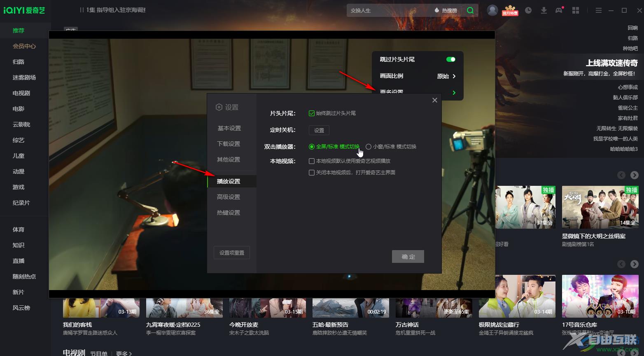This screenshot has height=356, width=644.
Task: Click 心想事成 in the right list
Action: click(628, 87)
